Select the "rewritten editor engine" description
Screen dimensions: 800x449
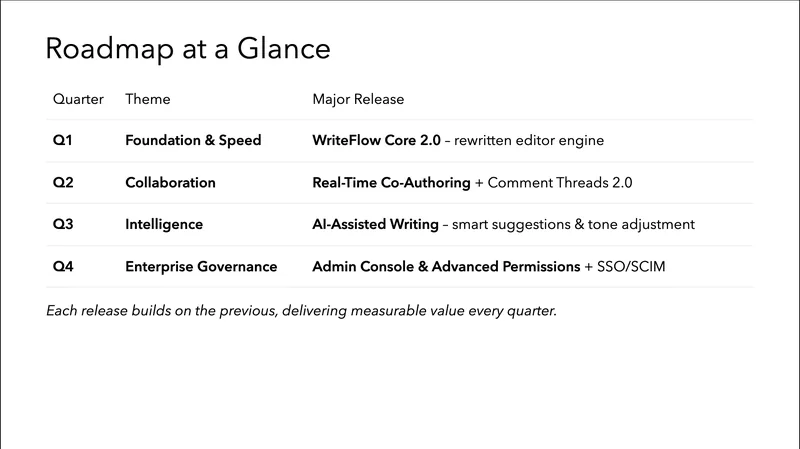[530, 141]
